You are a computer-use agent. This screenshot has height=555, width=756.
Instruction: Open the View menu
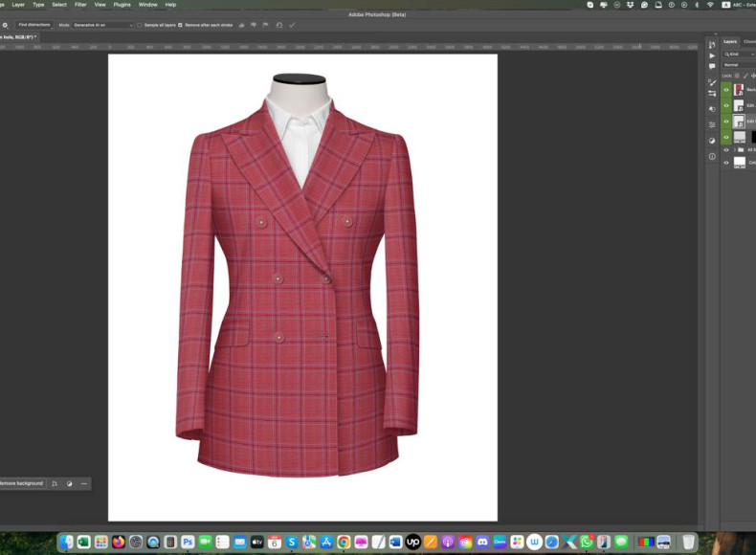[x=100, y=5]
